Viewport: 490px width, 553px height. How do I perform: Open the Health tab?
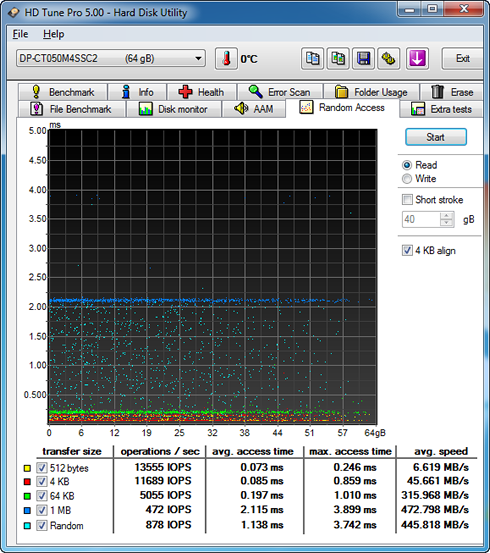(201, 92)
